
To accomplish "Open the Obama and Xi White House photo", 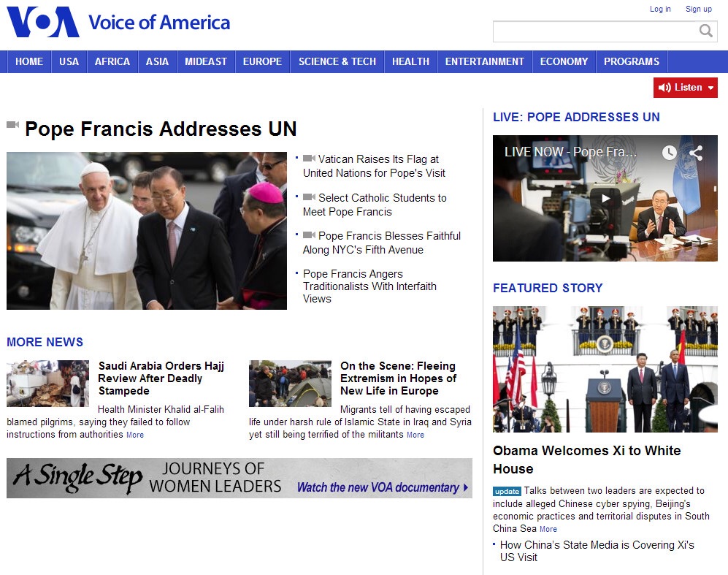I will pos(605,369).
